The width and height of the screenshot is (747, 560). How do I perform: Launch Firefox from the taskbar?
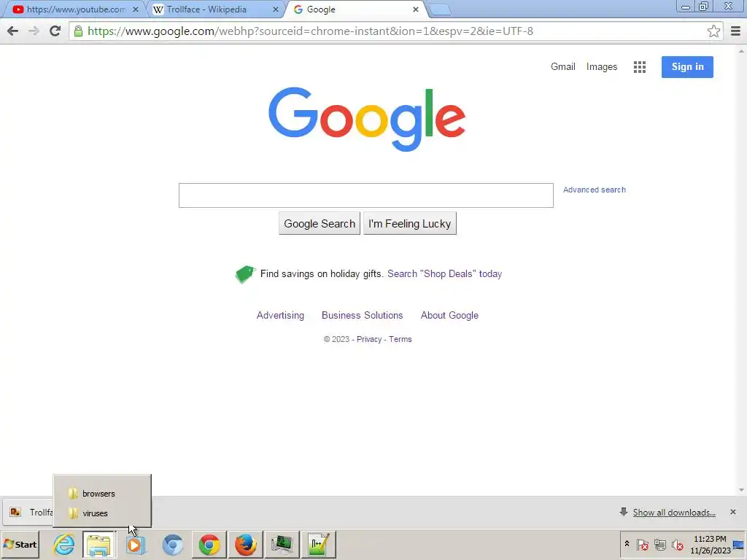245,545
